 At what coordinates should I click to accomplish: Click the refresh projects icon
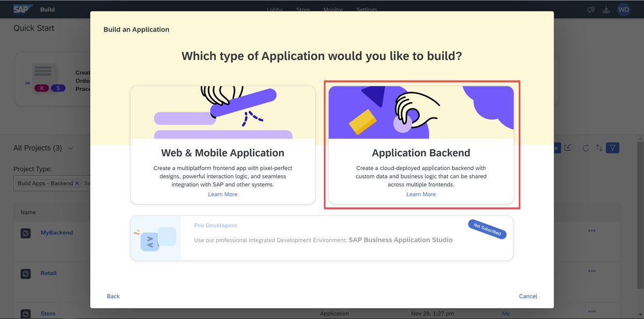point(586,148)
